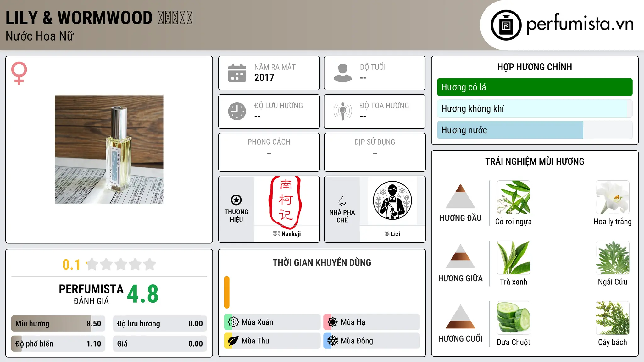Open the perfume bottle photo
The height and width of the screenshot is (362, 644).
point(109,150)
